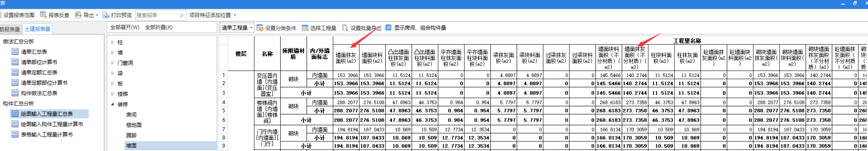Expand the 门窗洞 tree node
Viewport: 868px width, 151px height.
click(113, 63)
